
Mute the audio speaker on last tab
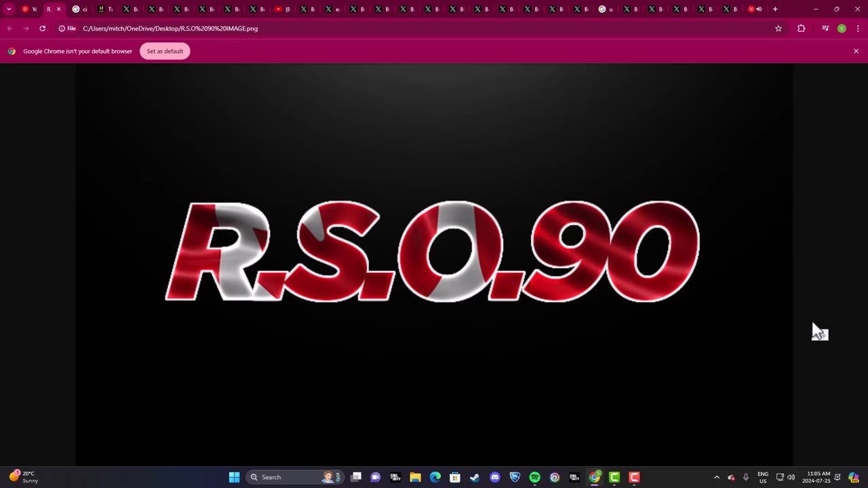click(x=759, y=9)
